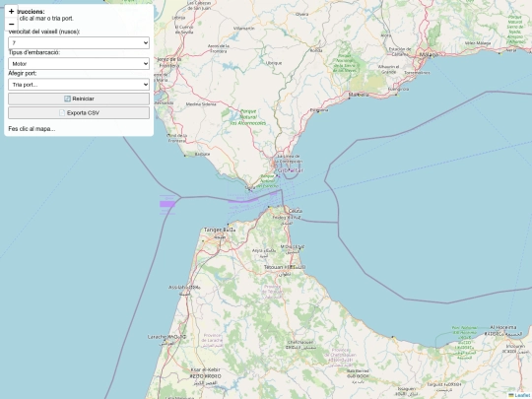Click the Ubrique town label
This screenshot has height=399, width=532.
pyautogui.click(x=274, y=63)
